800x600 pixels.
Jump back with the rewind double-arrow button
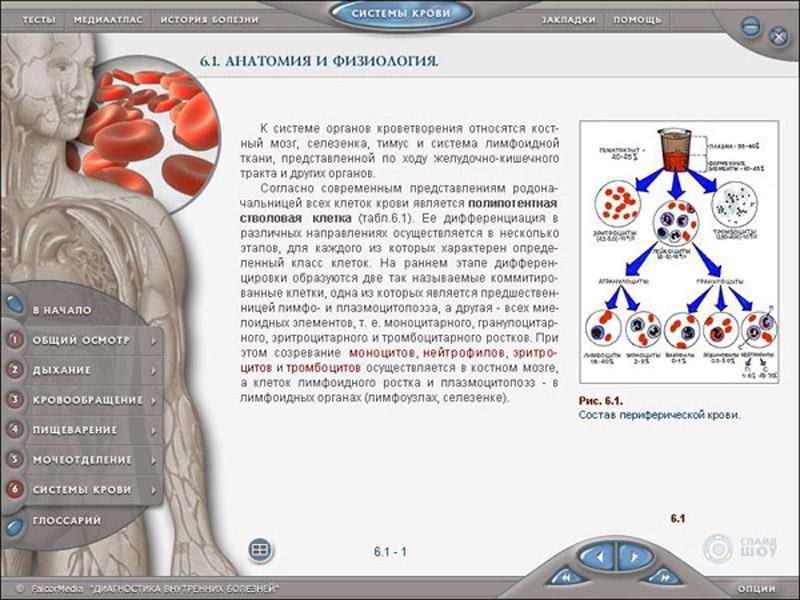coord(565,577)
